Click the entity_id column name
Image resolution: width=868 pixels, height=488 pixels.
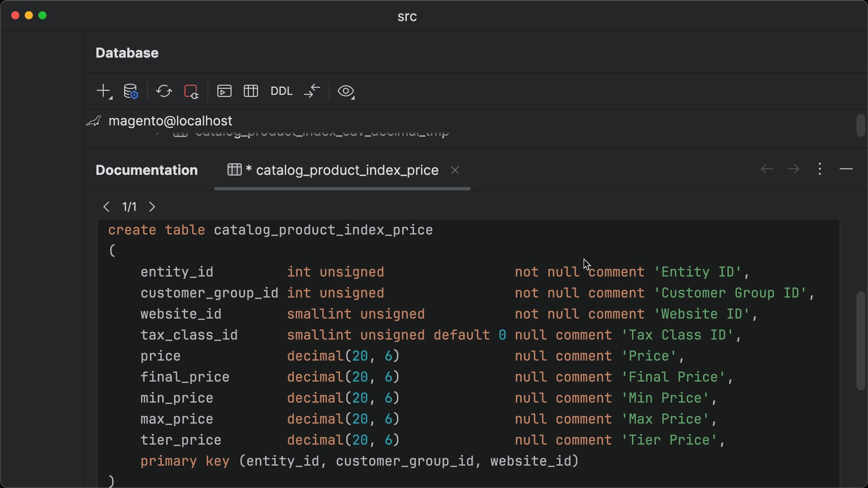click(177, 272)
